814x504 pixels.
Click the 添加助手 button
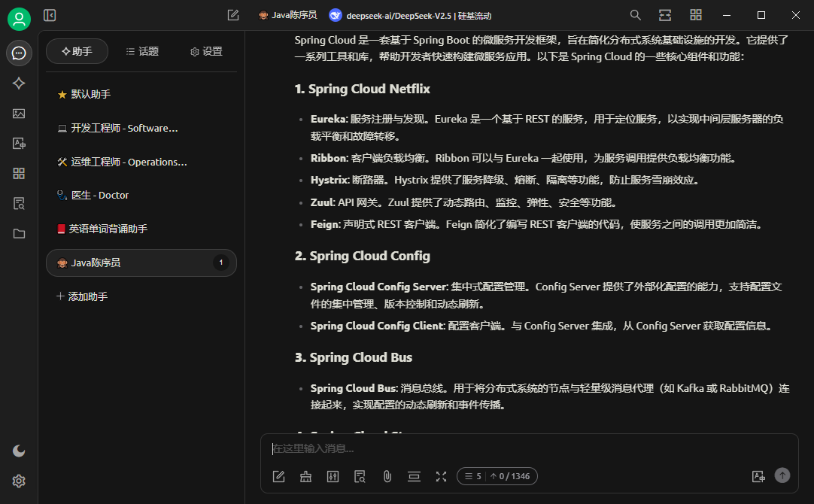(82, 296)
